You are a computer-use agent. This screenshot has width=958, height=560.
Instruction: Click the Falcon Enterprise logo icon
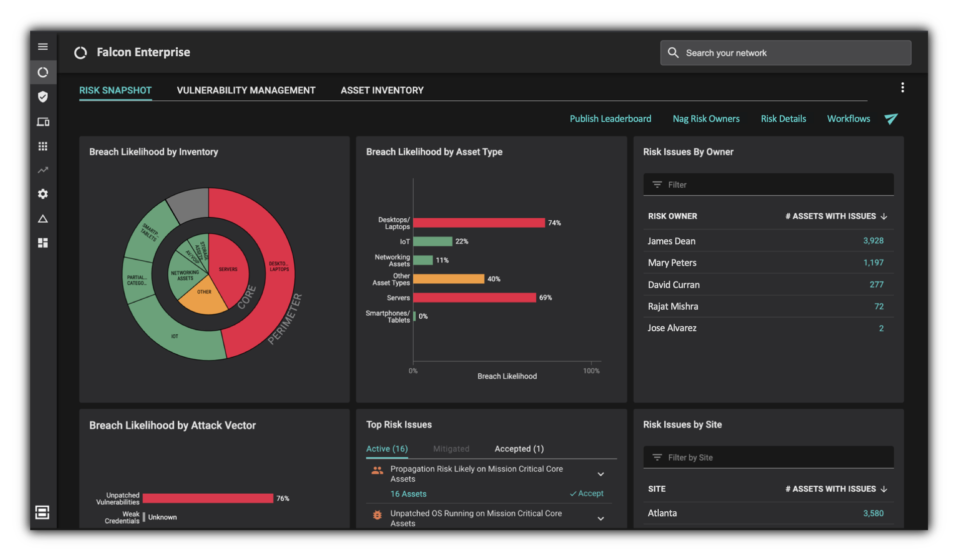[x=81, y=53]
